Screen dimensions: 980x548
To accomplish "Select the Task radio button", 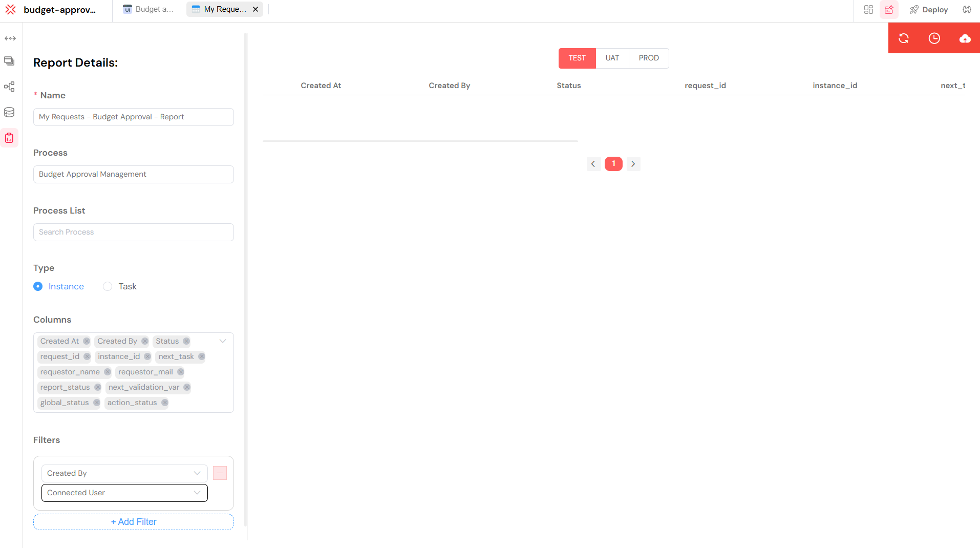I will [108, 286].
